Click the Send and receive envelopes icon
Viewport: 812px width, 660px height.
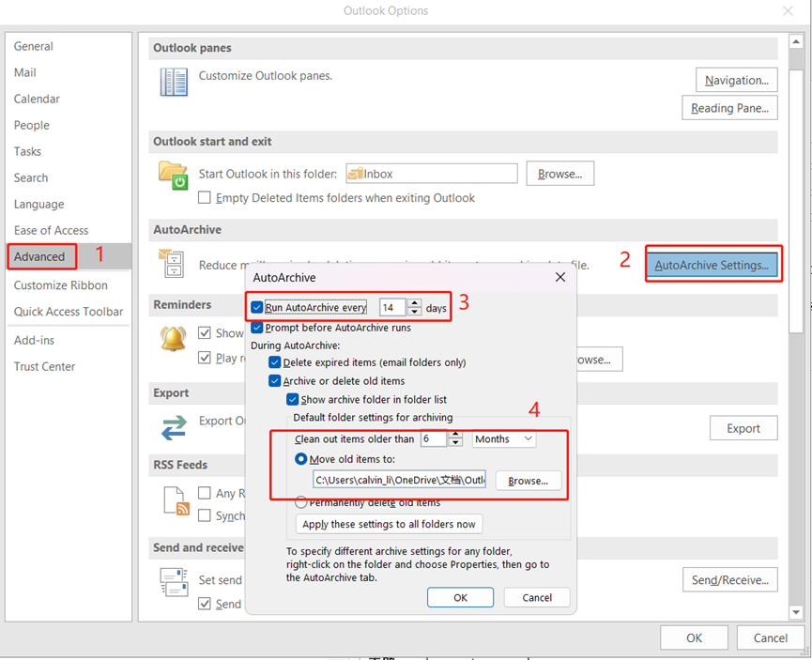point(174,582)
